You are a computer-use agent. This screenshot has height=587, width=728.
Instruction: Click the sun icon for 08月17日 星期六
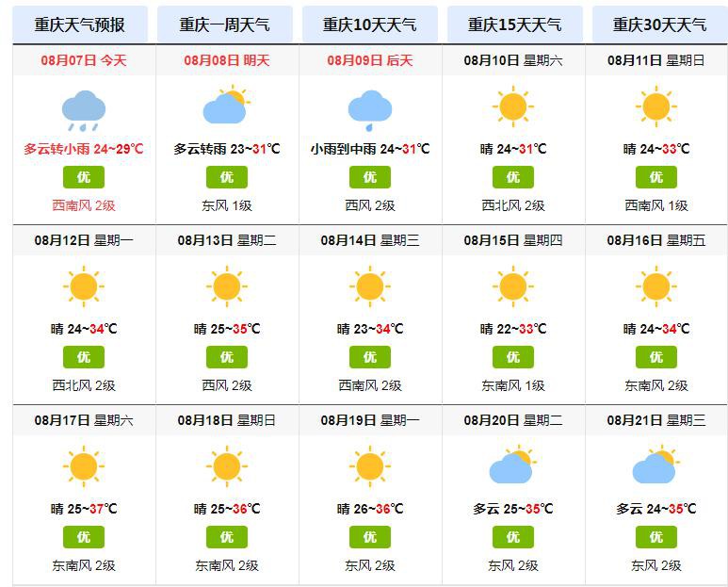[84, 466]
